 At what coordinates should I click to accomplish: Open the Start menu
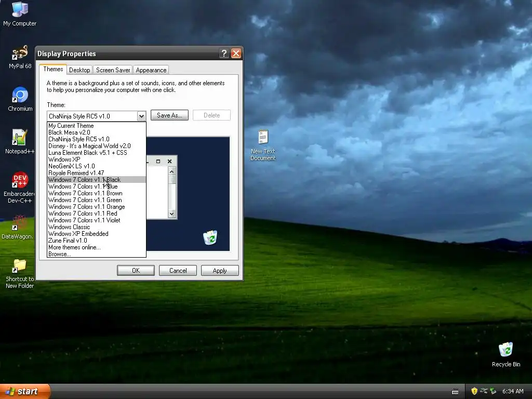click(25, 391)
